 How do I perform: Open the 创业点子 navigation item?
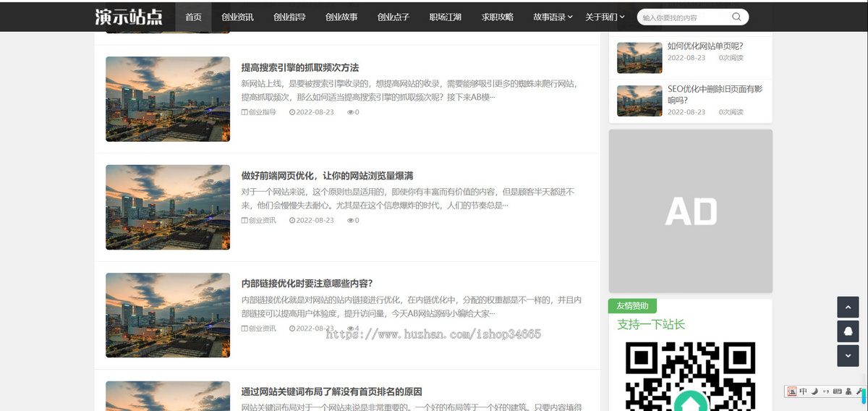coord(393,17)
